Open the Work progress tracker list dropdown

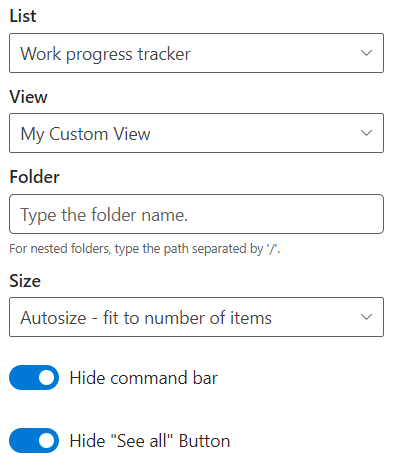[196, 53]
